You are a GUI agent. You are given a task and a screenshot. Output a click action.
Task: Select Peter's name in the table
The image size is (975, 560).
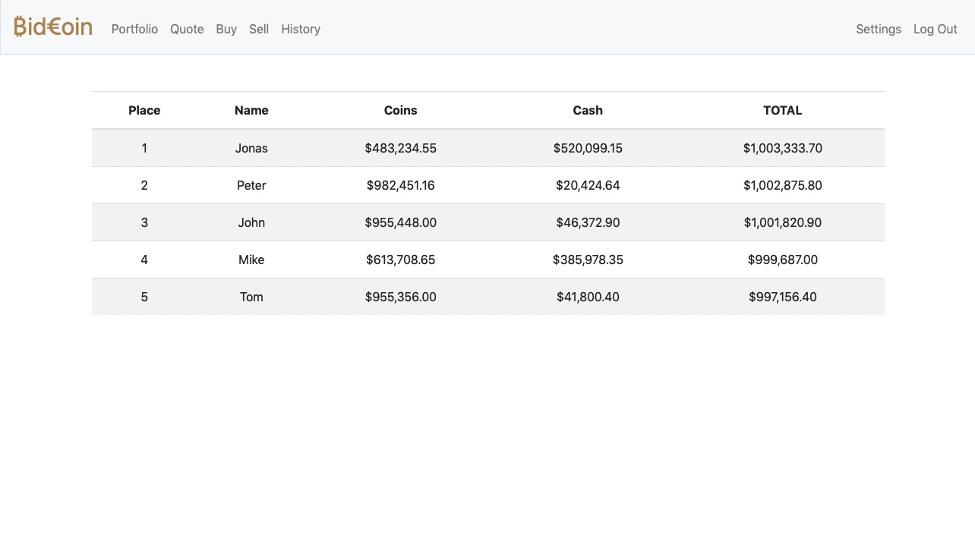pyautogui.click(x=251, y=185)
